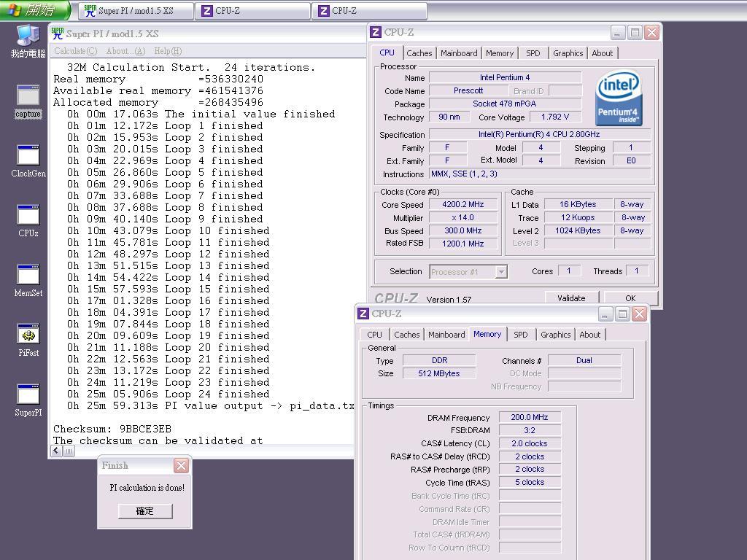
Task: Open the About menu in Super PI
Action: (125, 51)
